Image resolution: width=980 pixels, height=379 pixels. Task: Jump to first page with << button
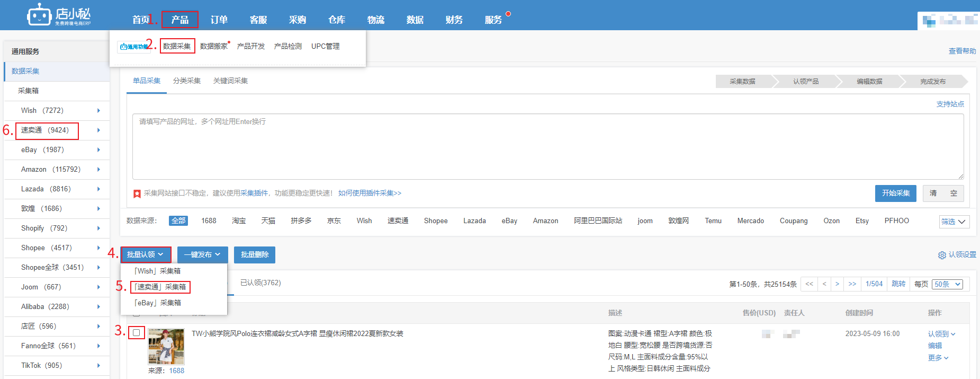click(809, 284)
